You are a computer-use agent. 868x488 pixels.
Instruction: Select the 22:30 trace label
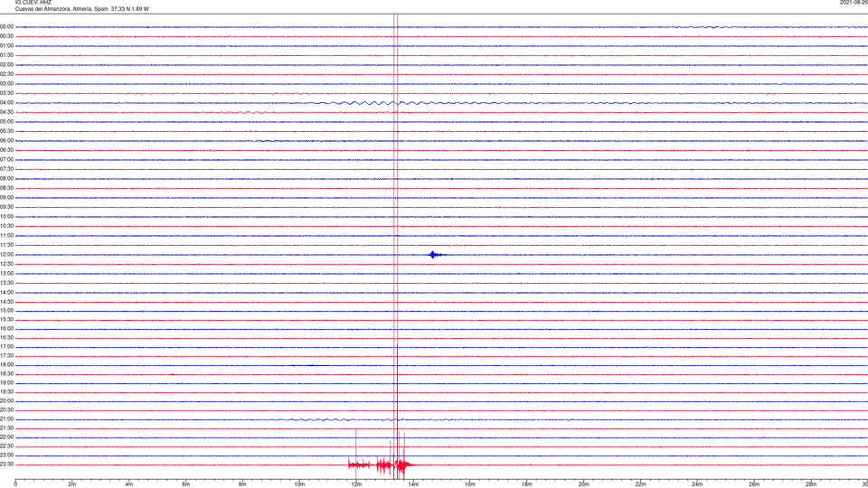tap(6, 446)
